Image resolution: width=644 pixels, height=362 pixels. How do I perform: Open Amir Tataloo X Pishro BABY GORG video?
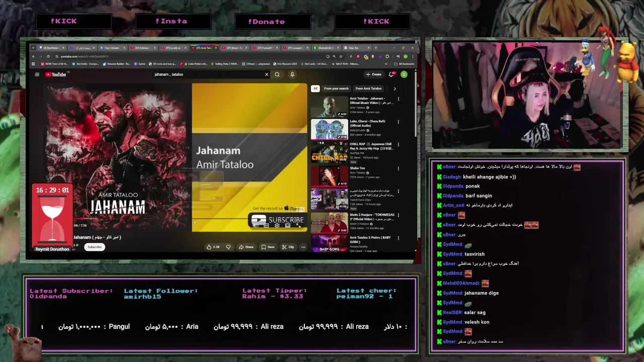329,243
